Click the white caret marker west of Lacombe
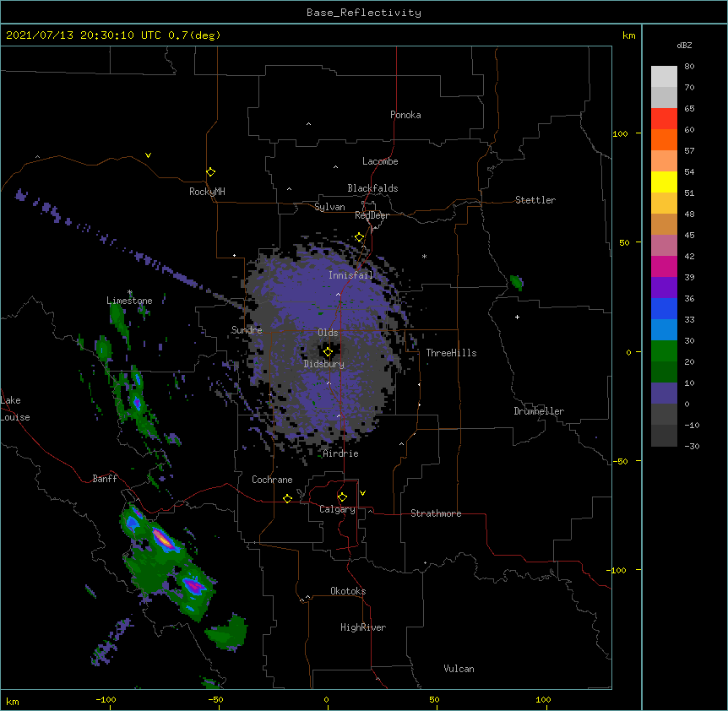Viewport: 728px width, 711px height. click(335, 167)
